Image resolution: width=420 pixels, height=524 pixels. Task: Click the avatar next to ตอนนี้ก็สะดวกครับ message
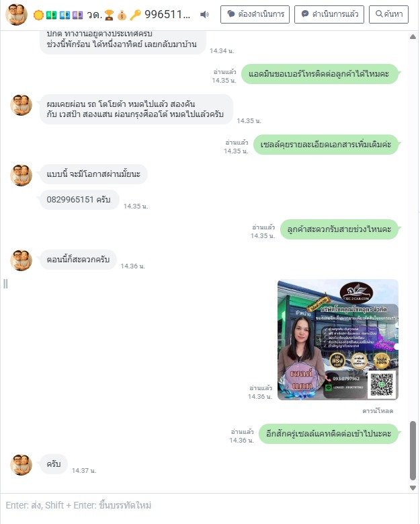coord(21,260)
